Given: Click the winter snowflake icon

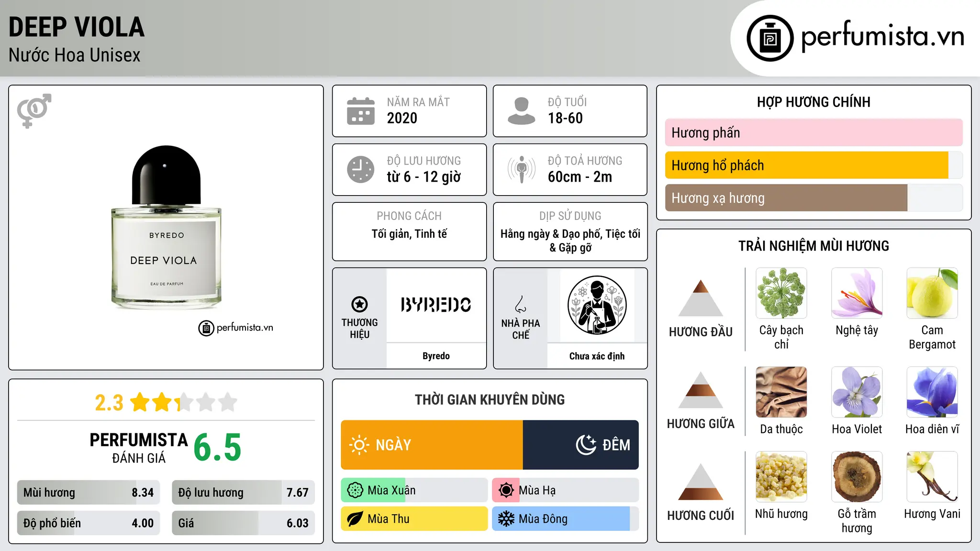Looking at the screenshot, I should (506, 519).
